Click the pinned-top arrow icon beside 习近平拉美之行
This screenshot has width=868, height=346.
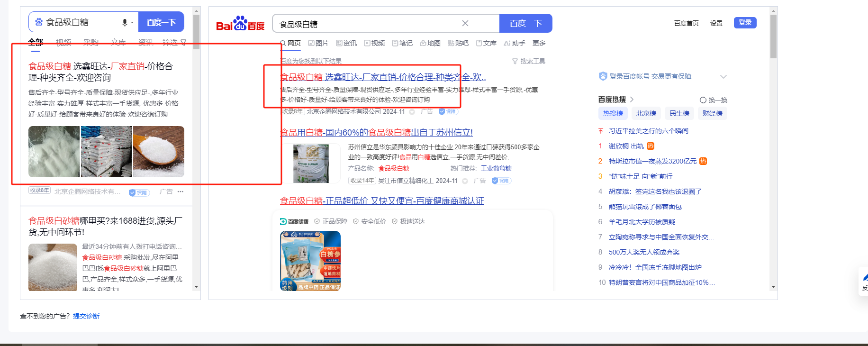(x=601, y=131)
